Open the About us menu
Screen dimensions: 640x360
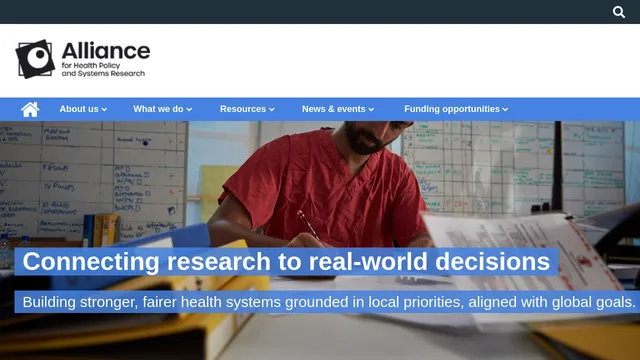pyautogui.click(x=83, y=109)
